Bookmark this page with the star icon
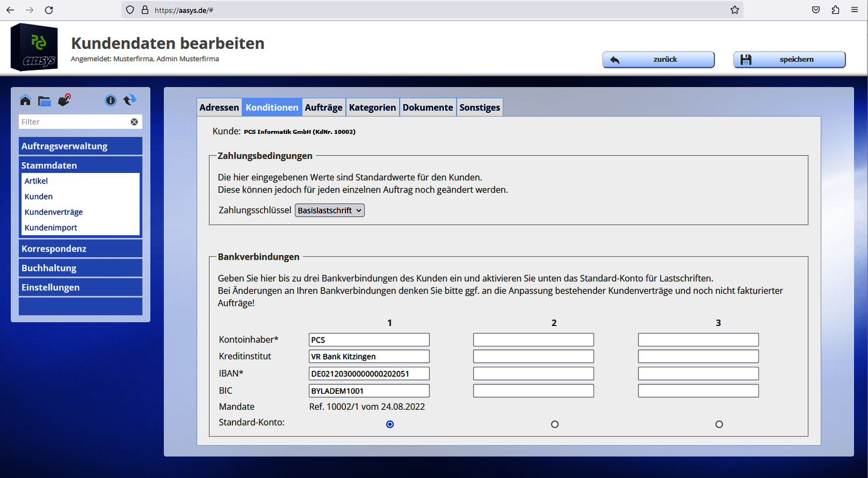Image resolution: width=868 pixels, height=478 pixels. click(735, 10)
